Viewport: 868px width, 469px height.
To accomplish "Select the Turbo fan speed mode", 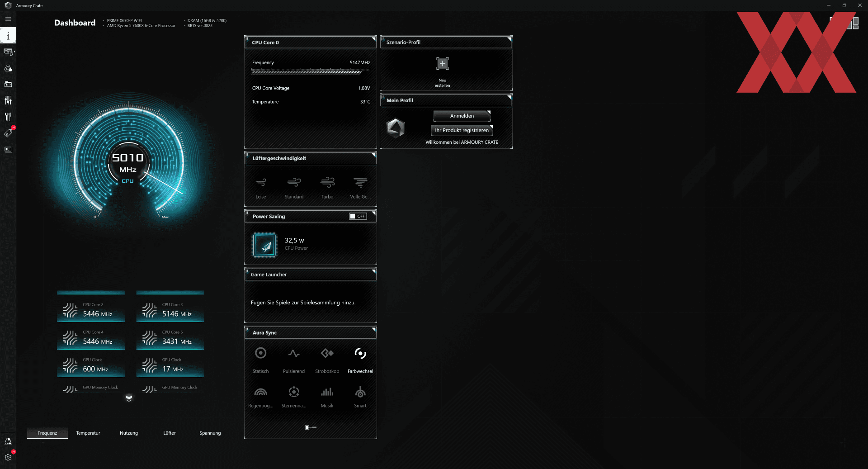I will (x=327, y=188).
